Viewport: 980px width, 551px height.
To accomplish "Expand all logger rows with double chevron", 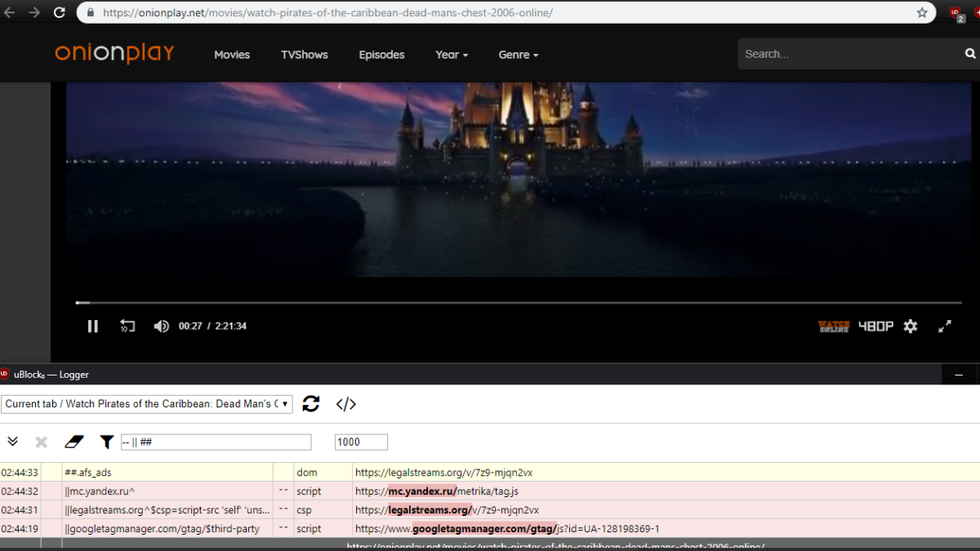I will 13,442.
